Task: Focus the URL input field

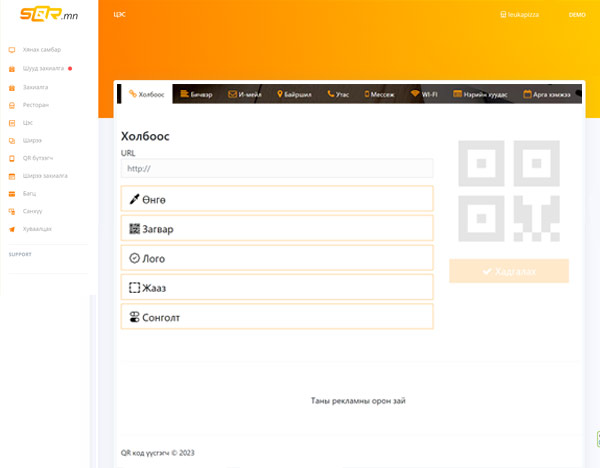Action: click(x=276, y=169)
